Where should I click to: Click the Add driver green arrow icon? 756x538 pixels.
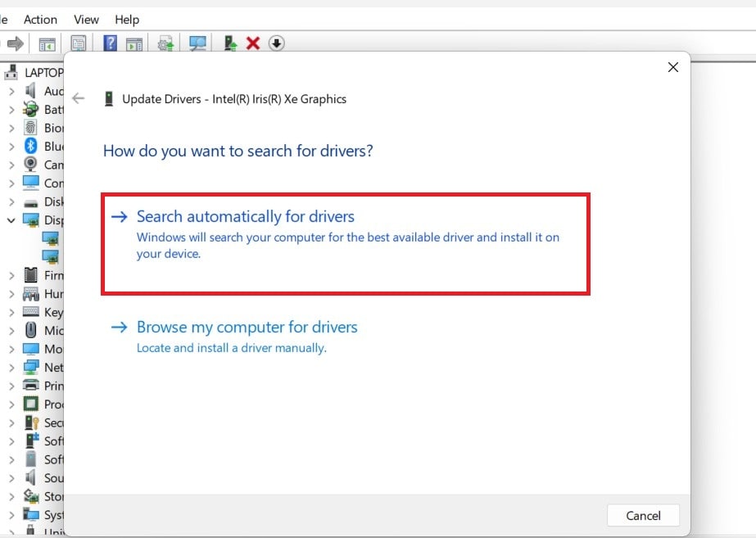[230, 43]
